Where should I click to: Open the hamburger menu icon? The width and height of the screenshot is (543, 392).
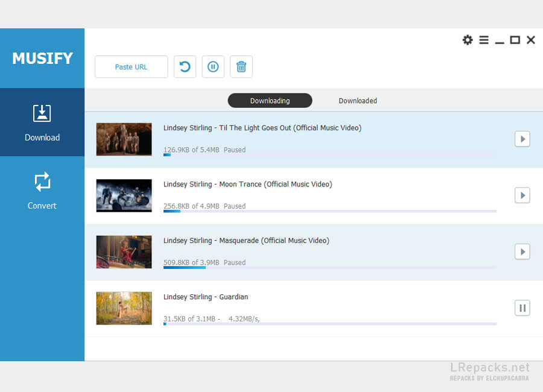[x=484, y=40]
